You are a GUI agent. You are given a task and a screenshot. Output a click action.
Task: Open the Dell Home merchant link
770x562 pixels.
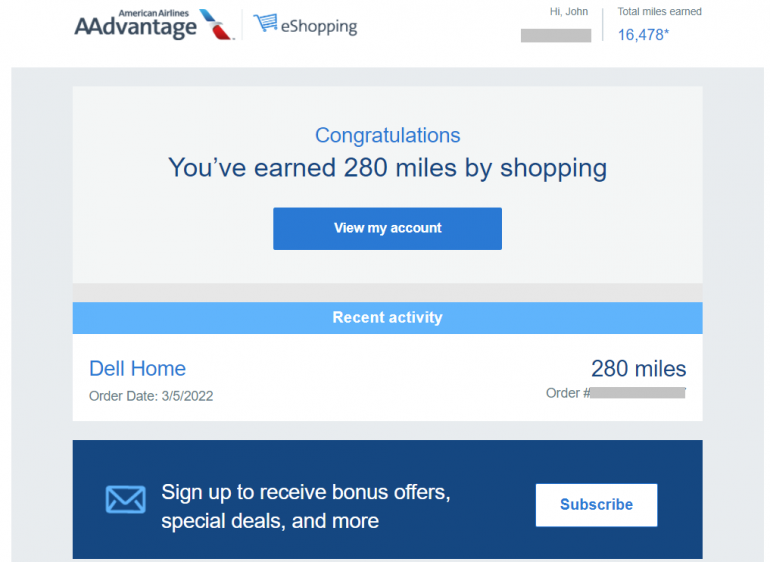click(137, 368)
